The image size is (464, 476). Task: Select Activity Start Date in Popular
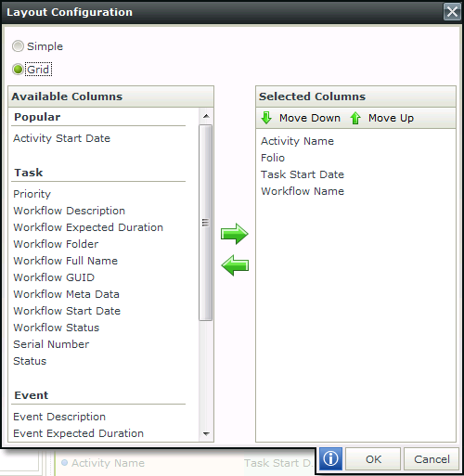61,138
